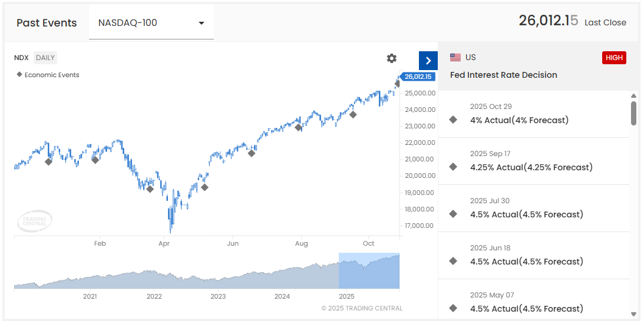
Task: Click the NDX symbol label
Action: (21, 58)
